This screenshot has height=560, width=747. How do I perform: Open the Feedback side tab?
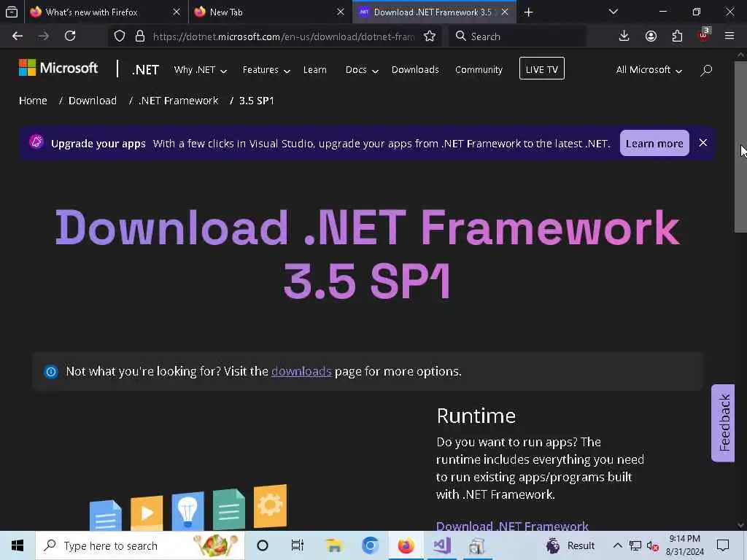point(723,423)
